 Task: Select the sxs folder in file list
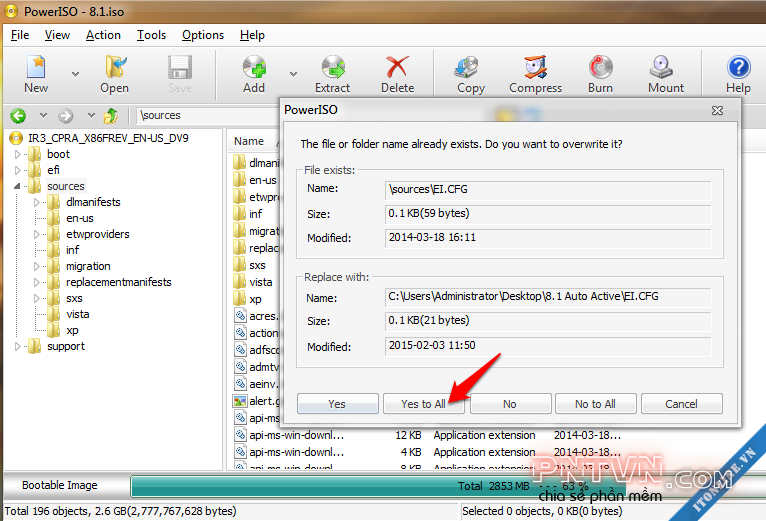[250, 265]
